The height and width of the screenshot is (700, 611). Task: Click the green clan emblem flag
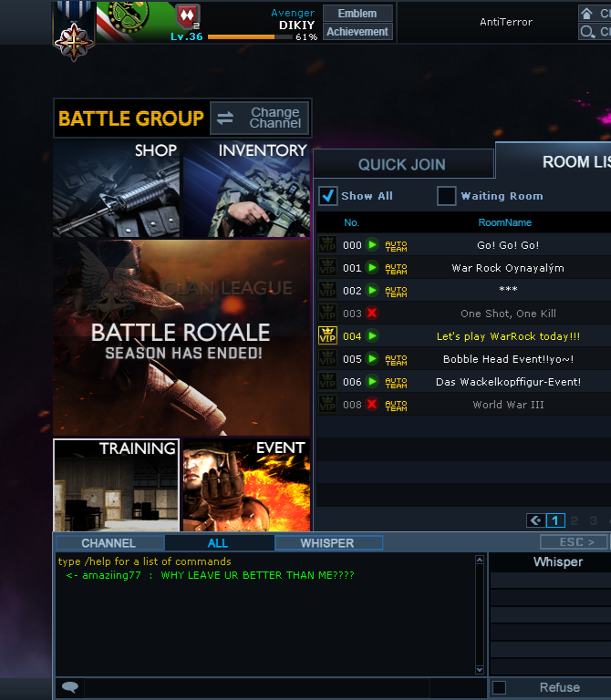136,21
